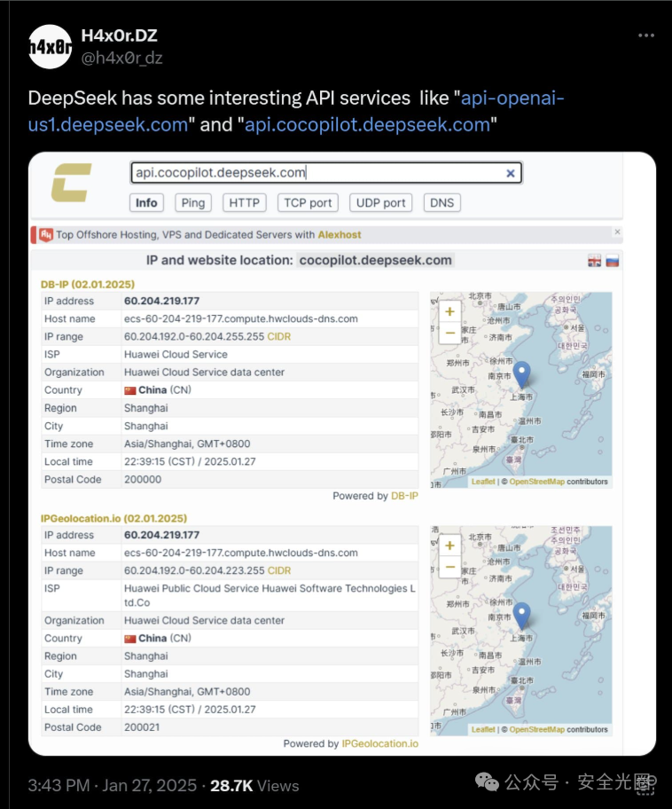672x809 pixels.
Task: Select the DNS tab
Action: (442, 203)
